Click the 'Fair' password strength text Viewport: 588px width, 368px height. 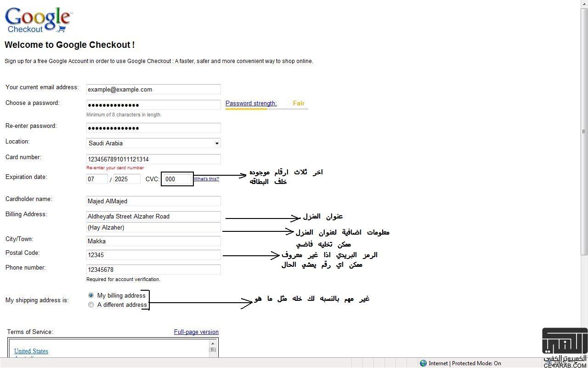pos(299,103)
